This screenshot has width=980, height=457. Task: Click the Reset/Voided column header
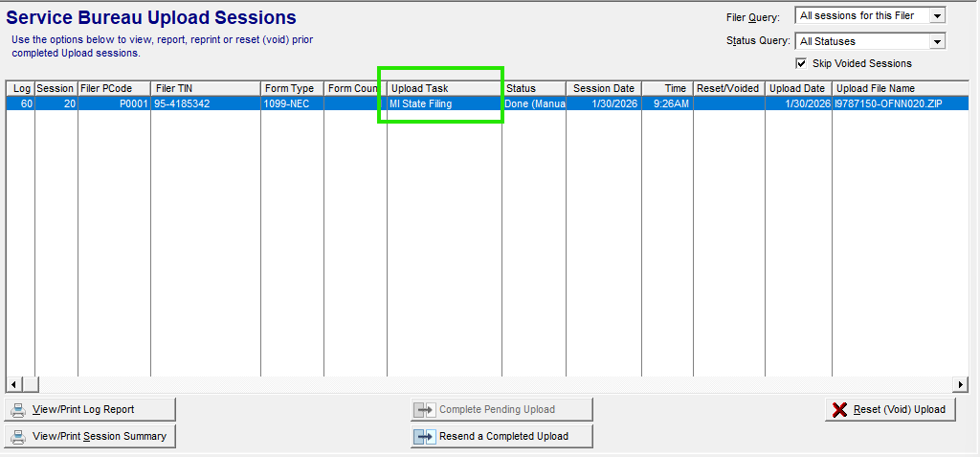(727, 88)
